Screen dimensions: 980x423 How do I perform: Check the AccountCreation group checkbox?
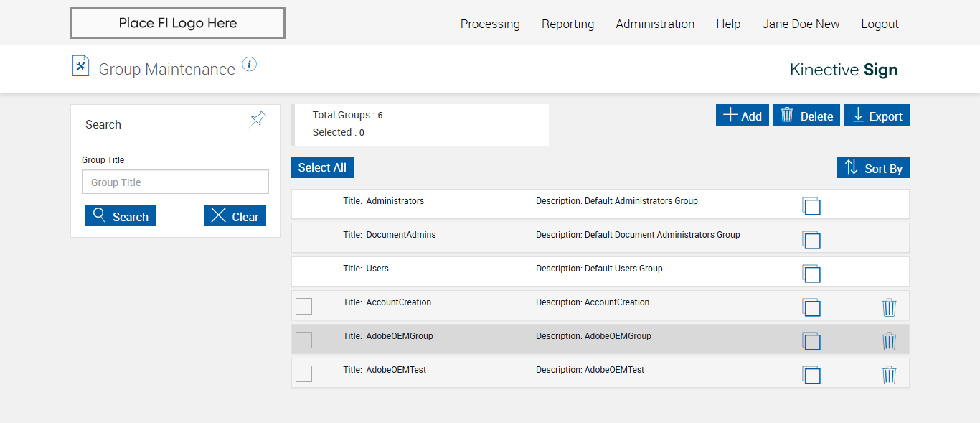tap(304, 306)
